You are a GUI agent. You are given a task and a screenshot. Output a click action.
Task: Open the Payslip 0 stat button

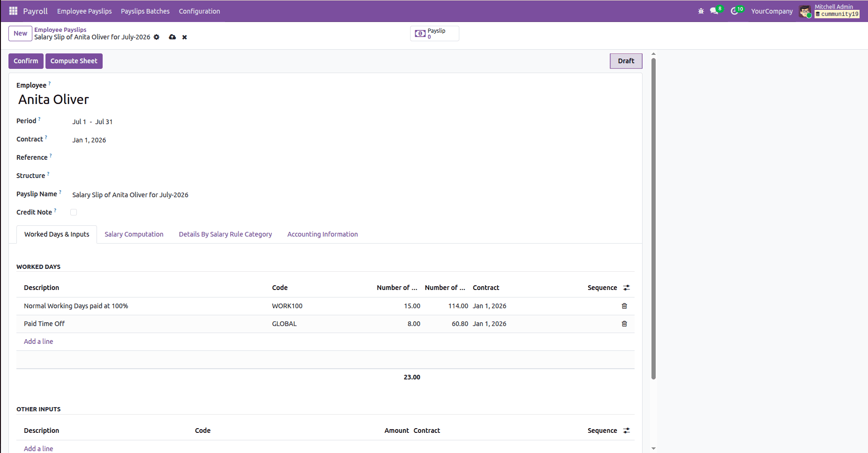coord(434,33)
